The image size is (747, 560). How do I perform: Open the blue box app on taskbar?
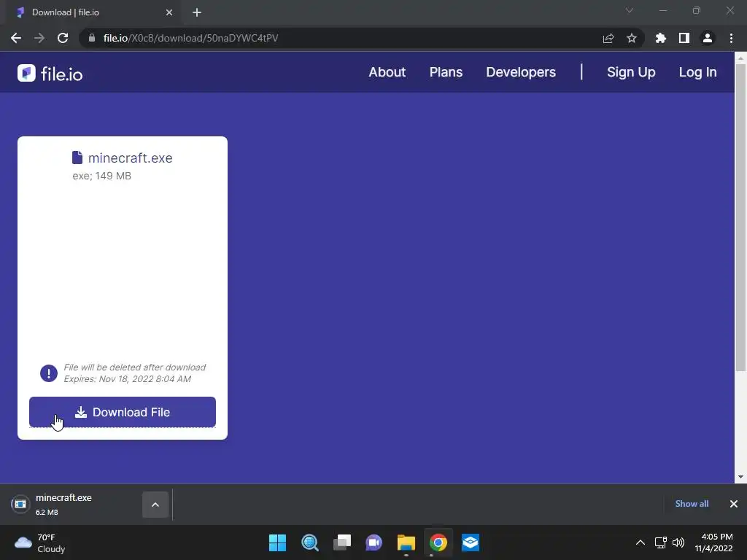click(471, 542)
